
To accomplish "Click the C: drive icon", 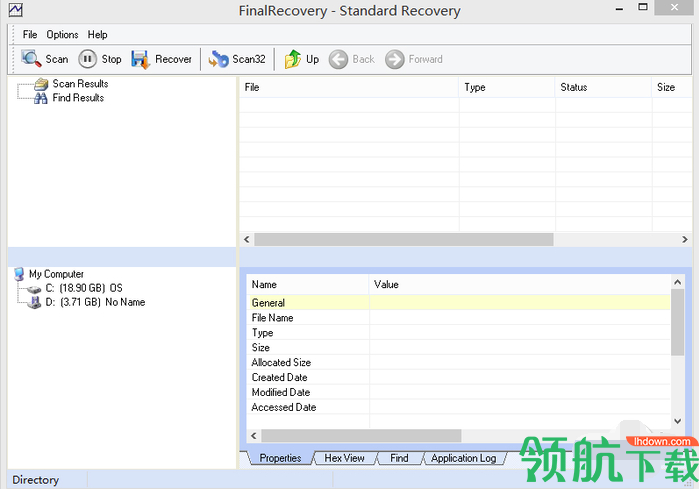I will 34,289.
